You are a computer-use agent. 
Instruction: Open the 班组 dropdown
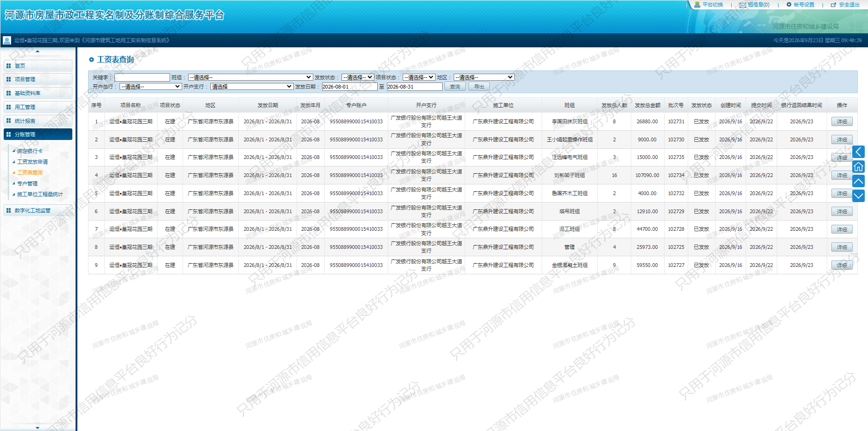tap(250, 77)
